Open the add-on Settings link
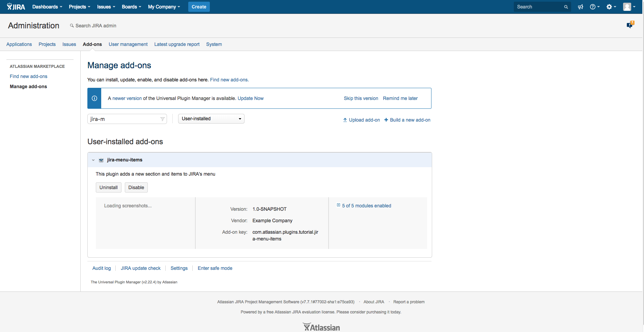The width and height of the screenshot is (644, 332). coord(179,268)
